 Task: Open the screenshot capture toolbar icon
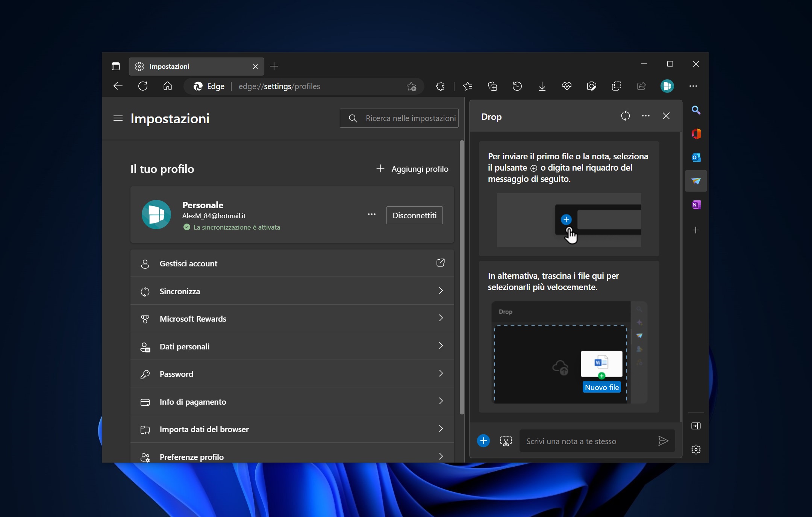[x=617, y=86]
